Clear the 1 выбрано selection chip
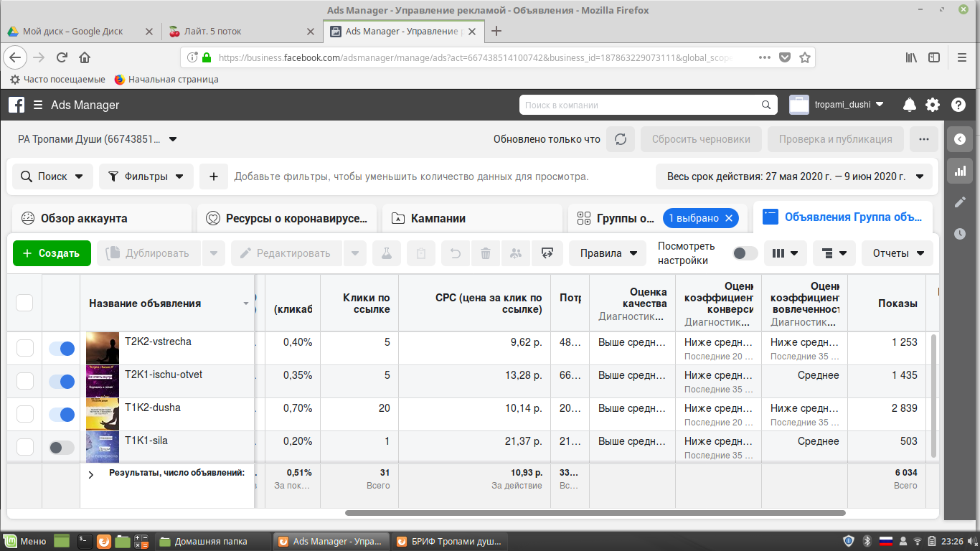 (729, 218)
